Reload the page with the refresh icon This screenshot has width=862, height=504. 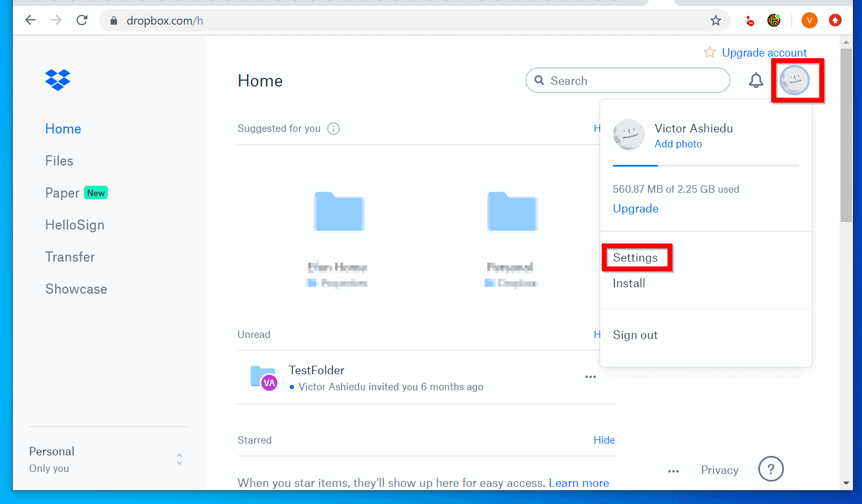tap(82, 20)
